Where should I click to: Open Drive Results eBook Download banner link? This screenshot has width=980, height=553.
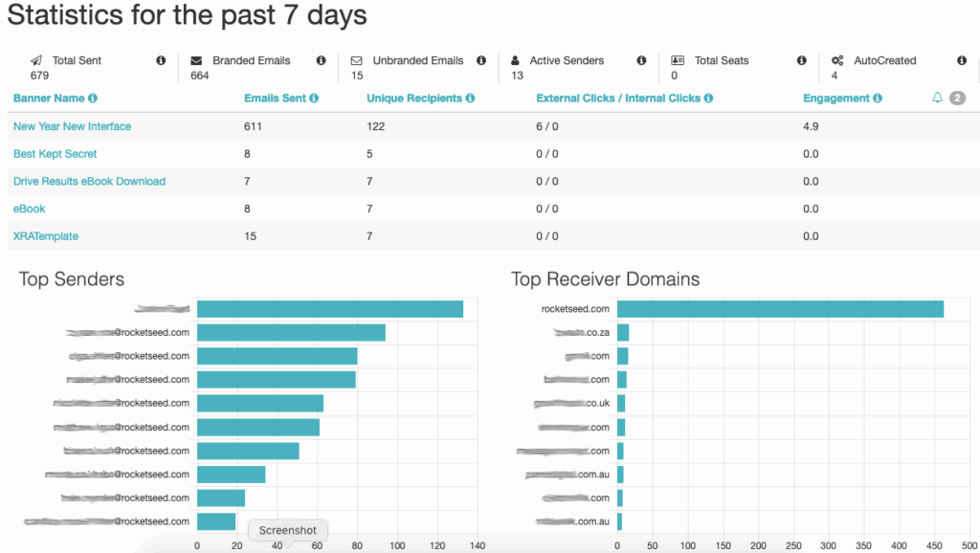click(89, 181)
